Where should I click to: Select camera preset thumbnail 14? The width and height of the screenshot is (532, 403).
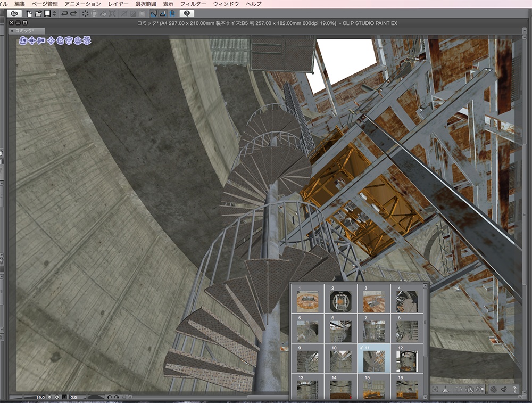(340, 386)
